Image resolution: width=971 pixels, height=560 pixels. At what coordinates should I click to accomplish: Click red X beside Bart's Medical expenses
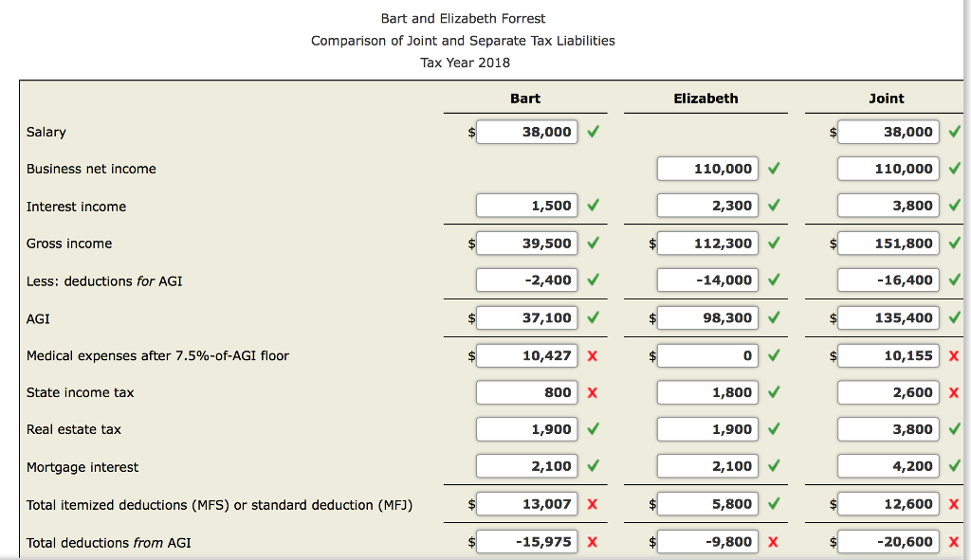click(593, 355)
